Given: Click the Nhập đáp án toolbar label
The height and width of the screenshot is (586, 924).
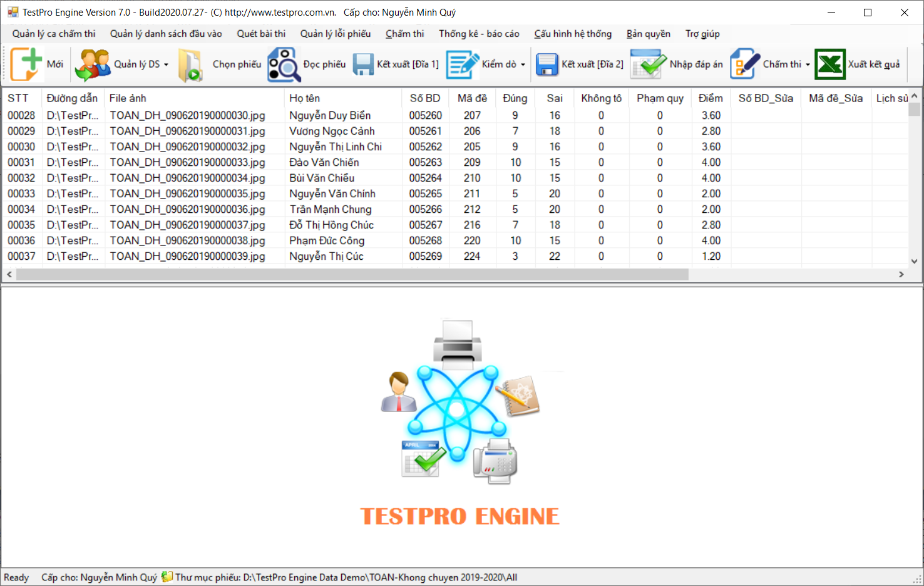Looking at the screenshot, I should click(696, 64).
